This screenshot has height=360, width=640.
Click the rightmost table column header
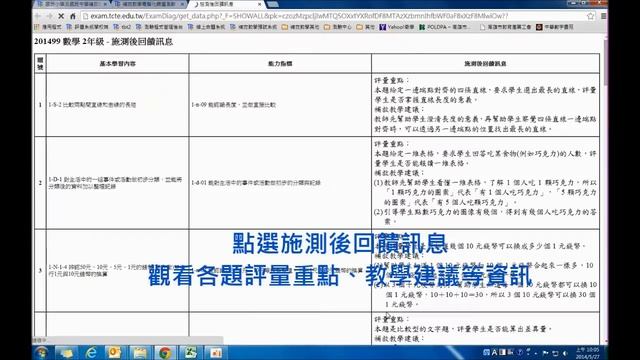click(485, 64)
